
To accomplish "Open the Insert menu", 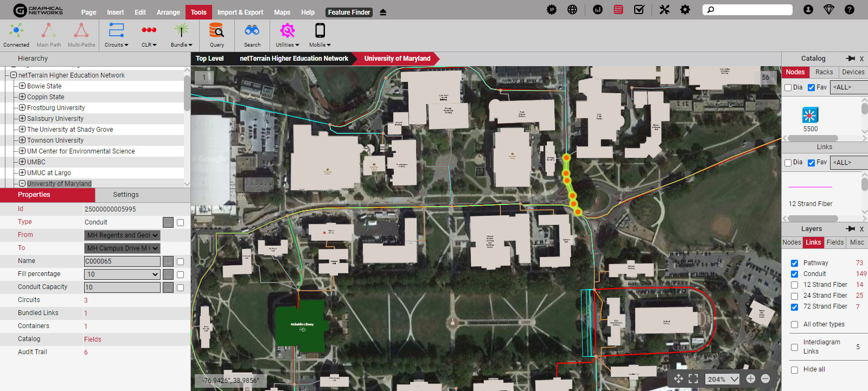I will (115, 12).
